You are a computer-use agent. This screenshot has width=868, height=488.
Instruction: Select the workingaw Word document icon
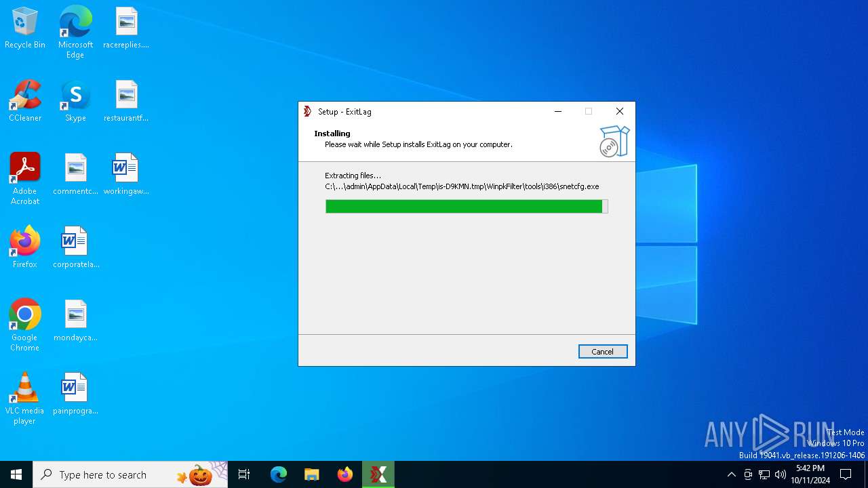point(126,175)
